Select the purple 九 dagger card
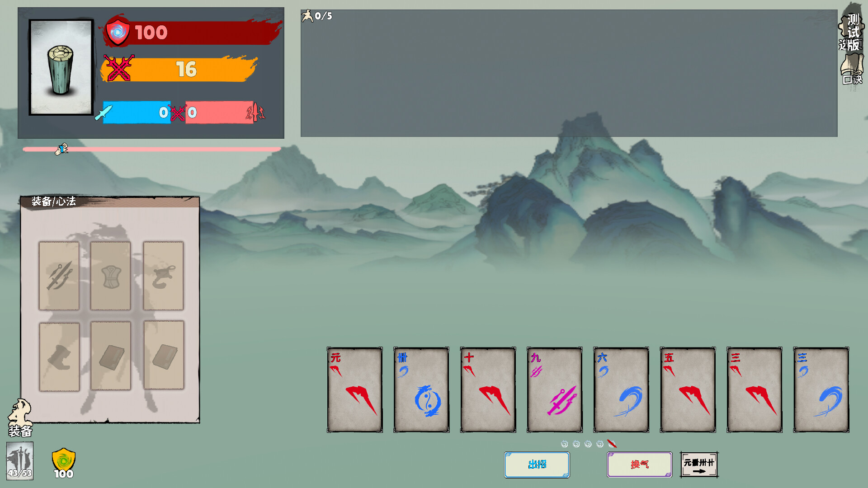The height and width of the screenshot is (488, 868). click(554, 389)
